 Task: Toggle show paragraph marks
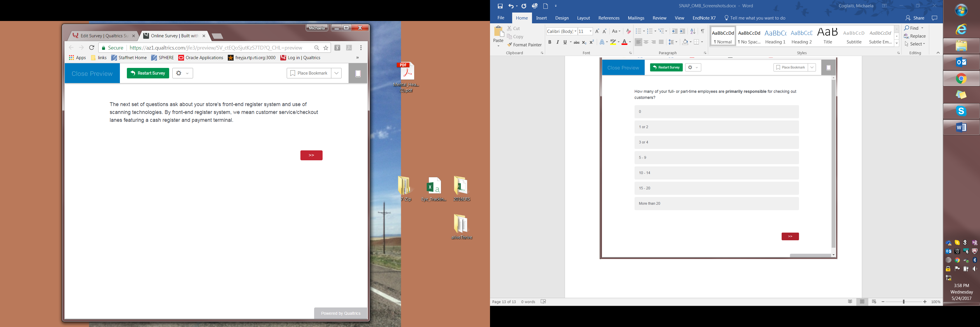703,31
